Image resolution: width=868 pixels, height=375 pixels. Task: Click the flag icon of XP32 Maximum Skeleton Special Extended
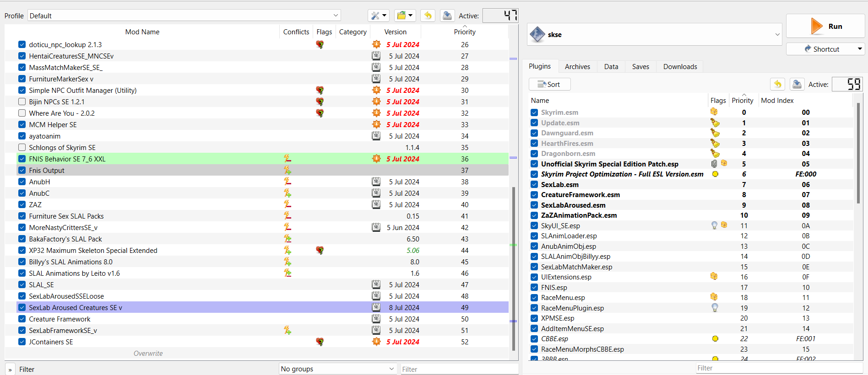[x=320, y=250]
